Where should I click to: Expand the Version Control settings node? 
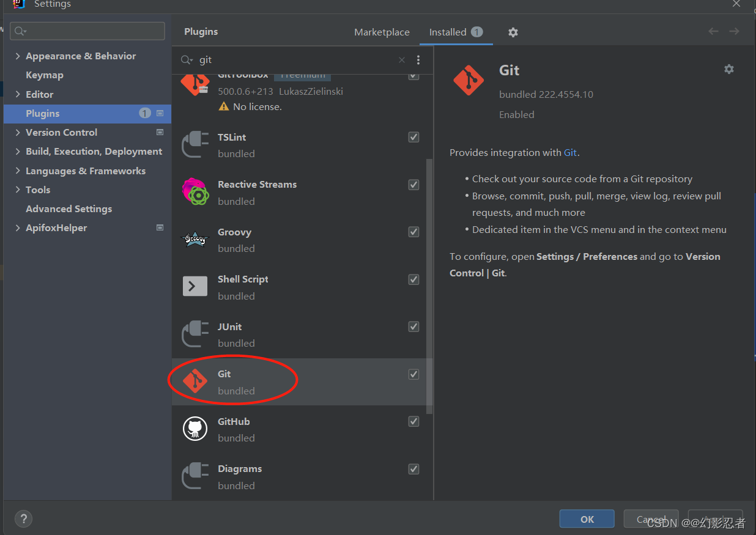pos(18,132)
